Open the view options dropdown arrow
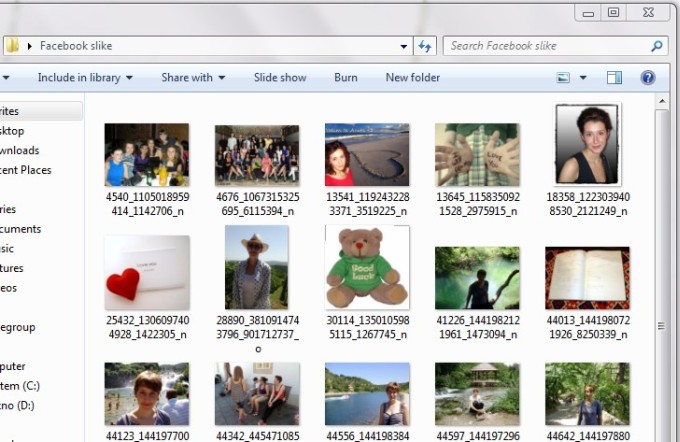The height and width of the screenshot is (442, 680). pyautogui.click(x=583, y=78)
